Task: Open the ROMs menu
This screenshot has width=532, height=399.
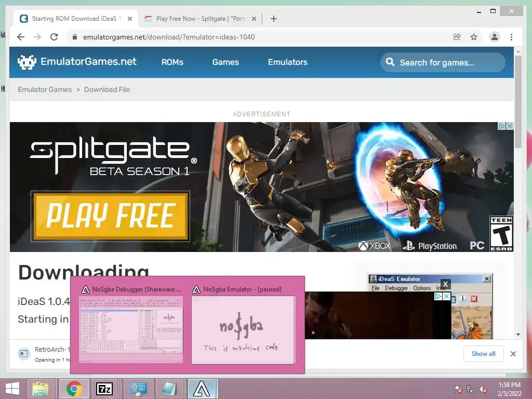Action: point(172,62)
